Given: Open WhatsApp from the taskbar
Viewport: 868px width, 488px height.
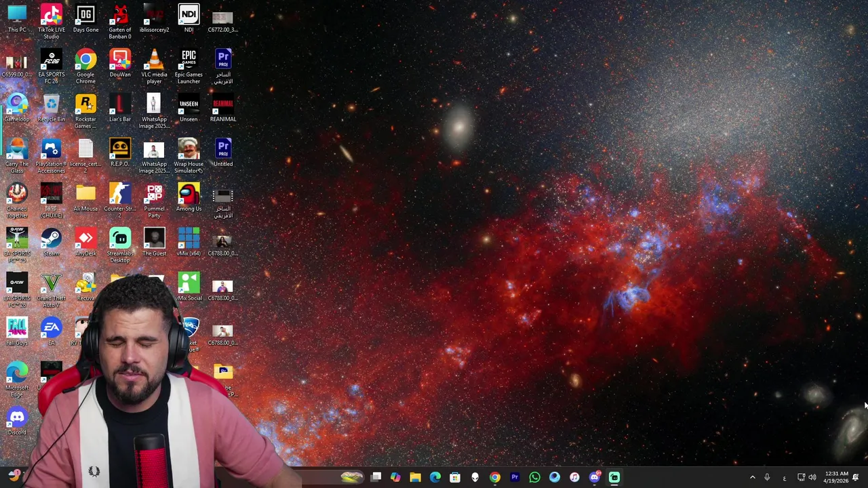Looking at the screenshot, I should coord(534,477).
